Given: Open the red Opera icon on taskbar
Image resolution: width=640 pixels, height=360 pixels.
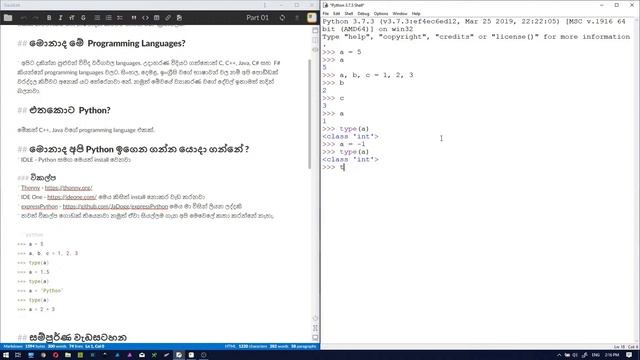Looking at the screenshot, I should [x=56, y=355].
